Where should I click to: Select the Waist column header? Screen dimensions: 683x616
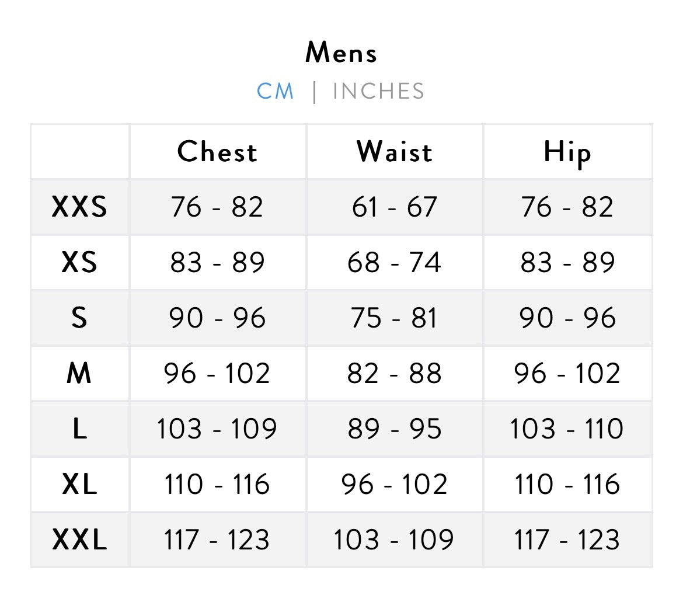[x=395, y=152]
